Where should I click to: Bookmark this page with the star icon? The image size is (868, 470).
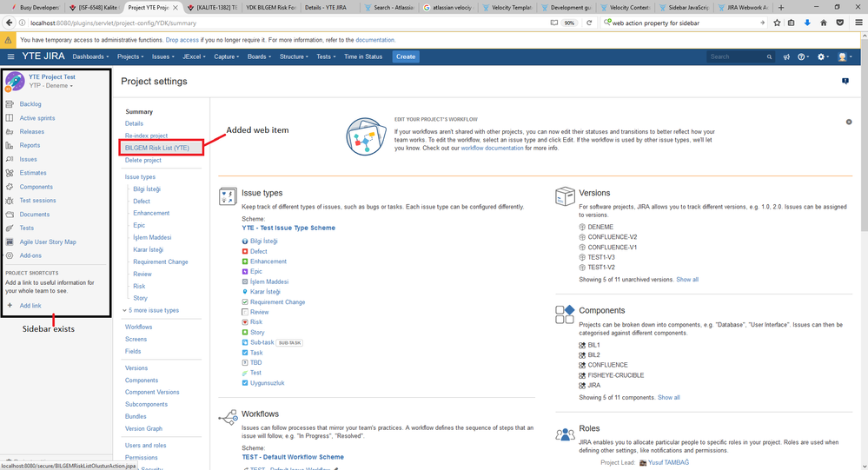click(x=778, y=23)
